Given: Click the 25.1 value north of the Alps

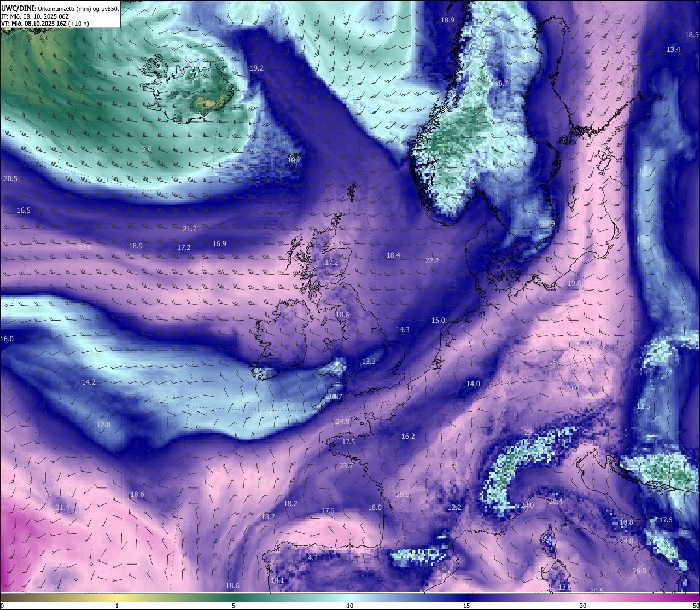Looking at the screenshot, I should click(531, 433).
